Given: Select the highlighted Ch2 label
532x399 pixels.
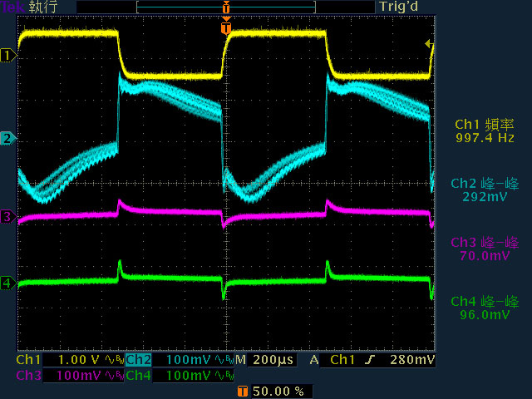Looking at the screenshot, I should click(x=139, y=360).
